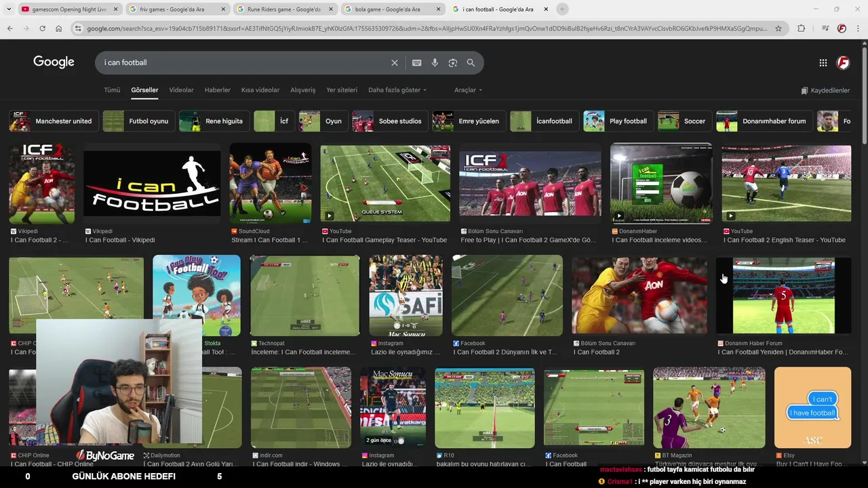Image resolution: width=868 pixels, height=488 pixels.
Task: Open the 'I Can Football - Vikipedi' logo image
Action: tap(152, 183)
